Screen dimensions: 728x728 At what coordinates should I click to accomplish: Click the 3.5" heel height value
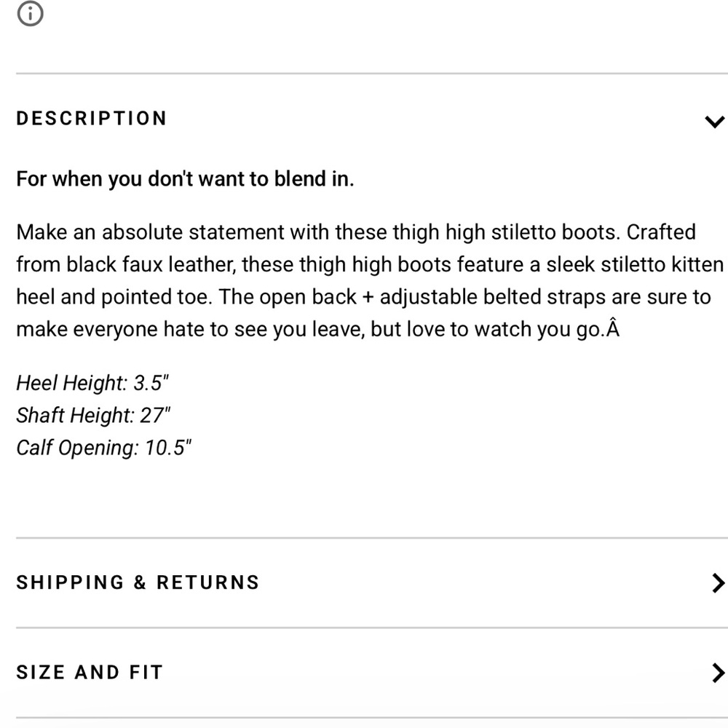151,383
